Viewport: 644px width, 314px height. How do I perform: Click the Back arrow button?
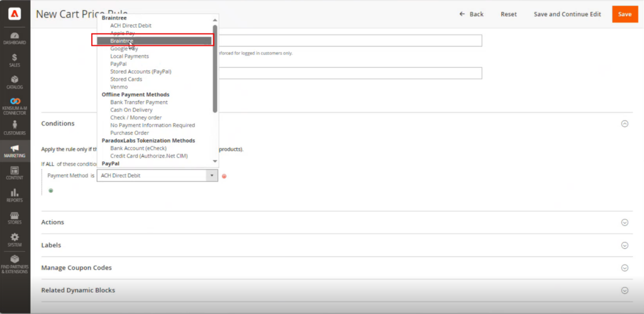pos(471,14)
